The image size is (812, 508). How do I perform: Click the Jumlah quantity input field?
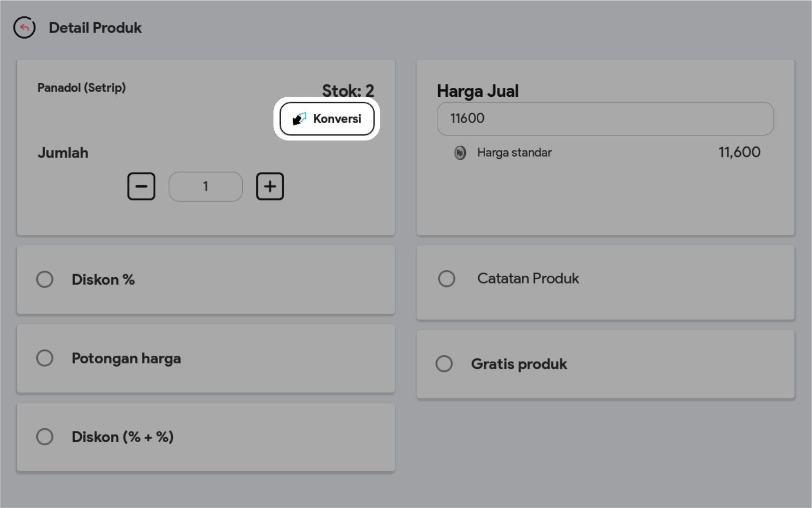pos(206,187)
